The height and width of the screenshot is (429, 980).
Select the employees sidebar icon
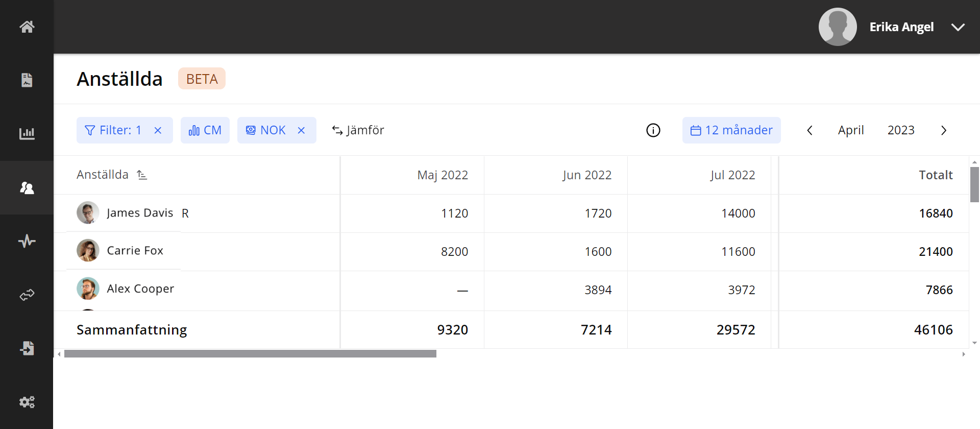pos(27,188)
